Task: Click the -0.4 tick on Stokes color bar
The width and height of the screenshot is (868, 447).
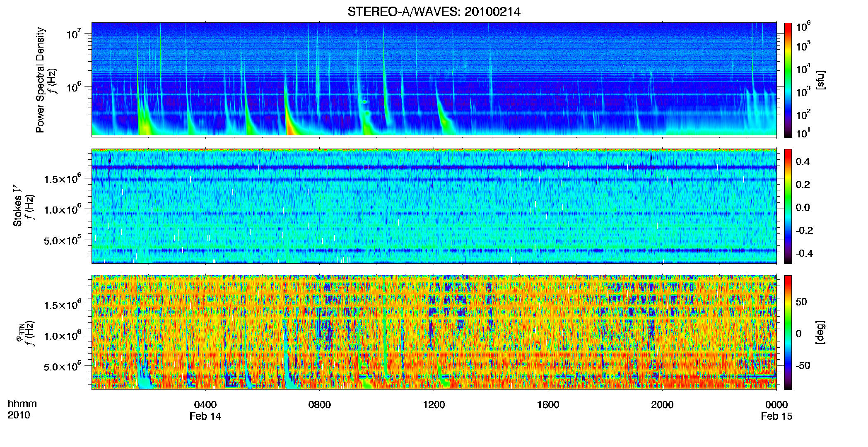Action: 804,253
